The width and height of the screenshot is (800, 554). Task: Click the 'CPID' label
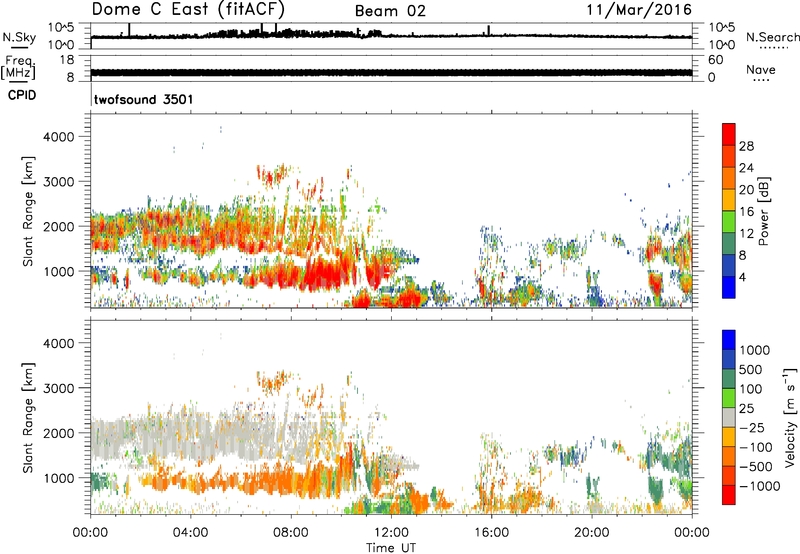pos(22,95)
